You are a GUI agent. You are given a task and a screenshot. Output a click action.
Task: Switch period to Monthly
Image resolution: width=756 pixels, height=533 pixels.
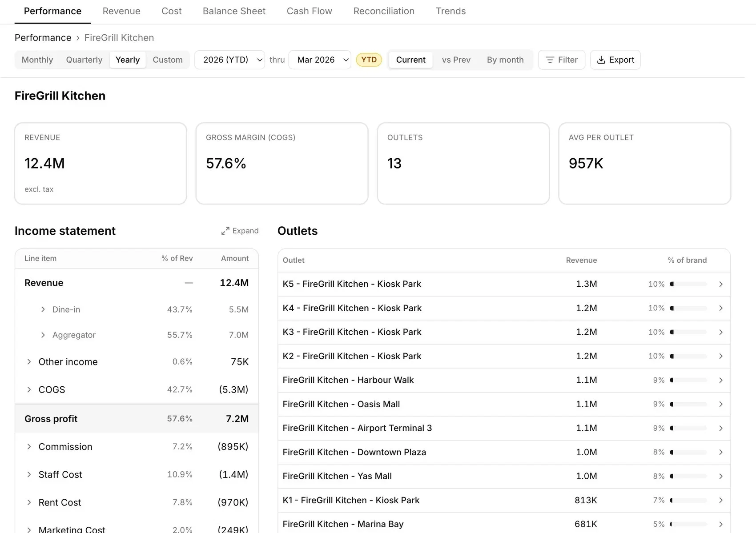pyautogui.click(x=37, y=60)
